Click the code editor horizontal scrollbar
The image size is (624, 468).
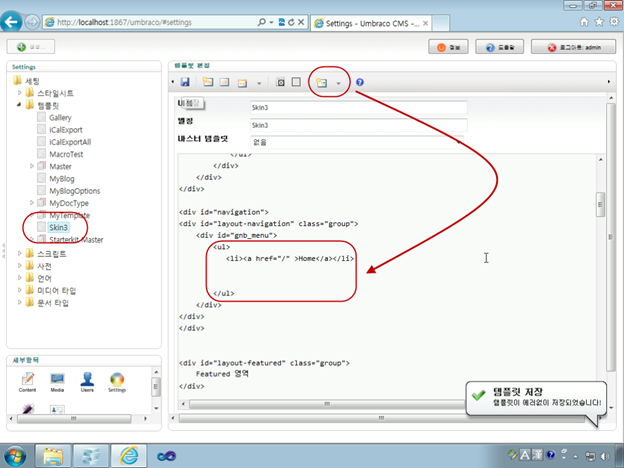click(326, 404)
